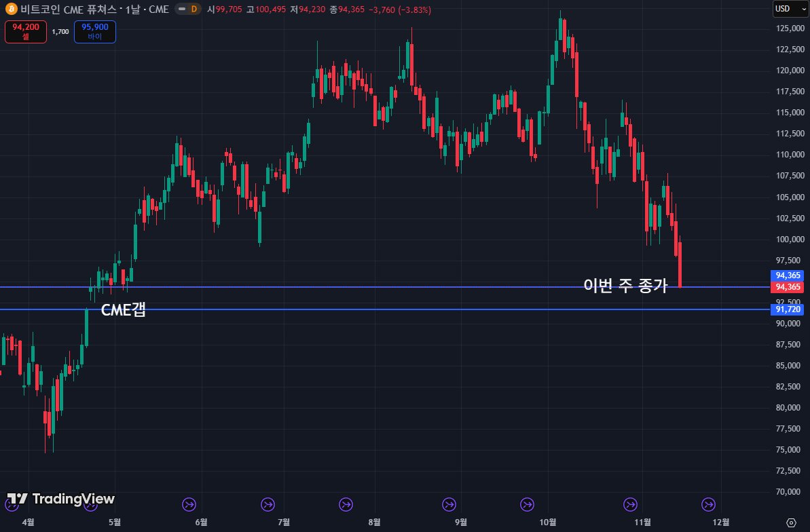The image size is (810, 532).
Task: Click the blue 95,900 buy button
Action: coord(95,31)
